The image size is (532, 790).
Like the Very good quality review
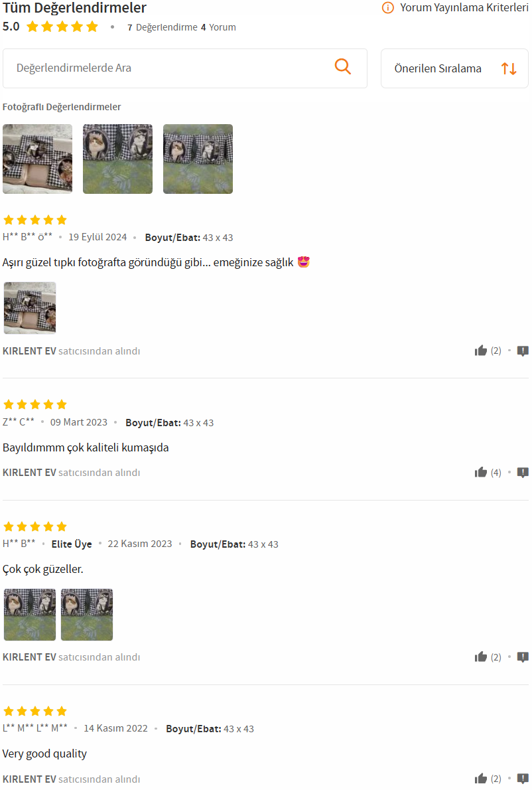(x=481, y=779)
